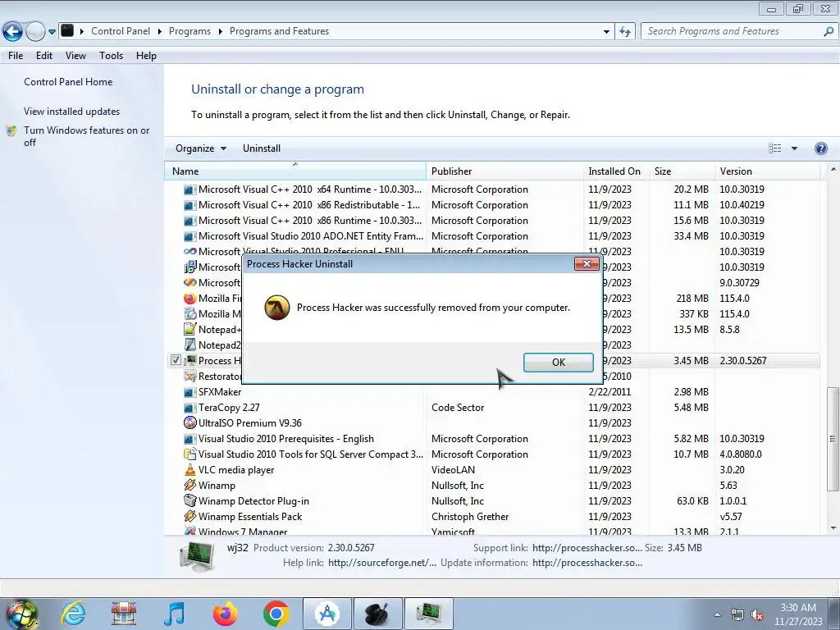This screenshot has width=840, height=630.
Task: Select the Winamp program icon
Action: click(189, 486)
